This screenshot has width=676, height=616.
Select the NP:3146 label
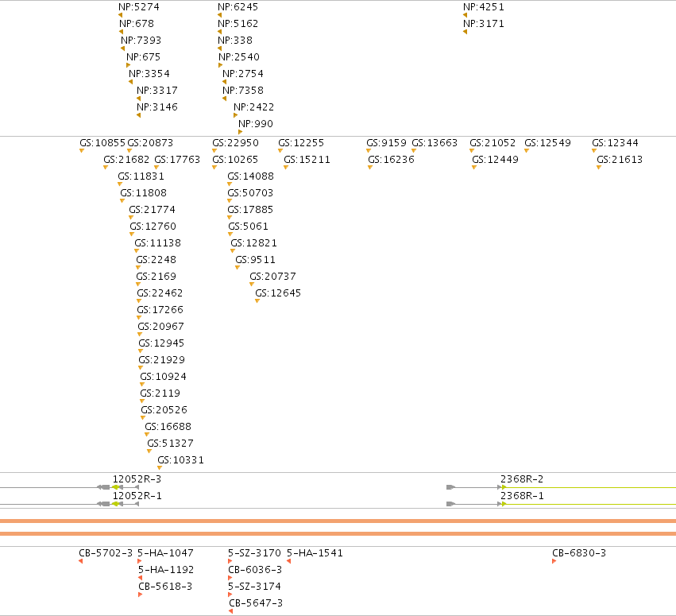[157, 107]
